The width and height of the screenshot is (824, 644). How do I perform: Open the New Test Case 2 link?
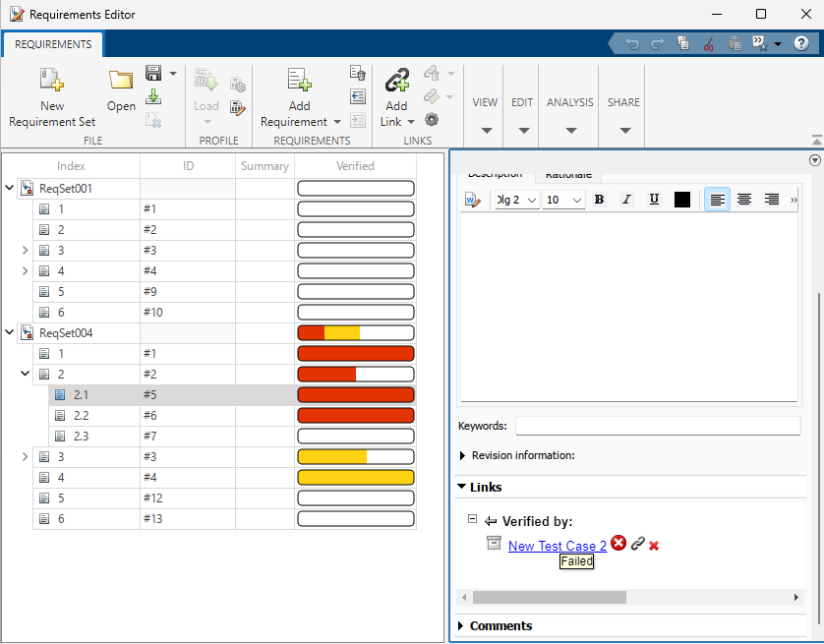(x=557, y=546)
